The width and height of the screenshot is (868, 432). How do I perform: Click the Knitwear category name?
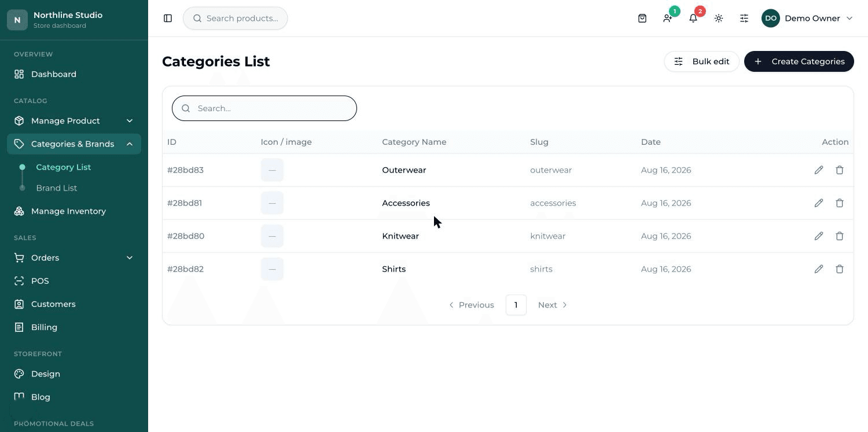[400, 236]
